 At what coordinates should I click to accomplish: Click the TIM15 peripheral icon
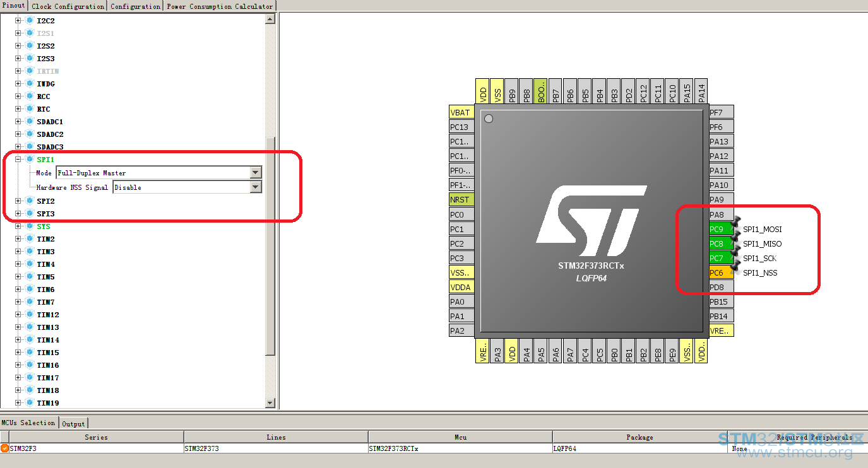click(29, 353)
